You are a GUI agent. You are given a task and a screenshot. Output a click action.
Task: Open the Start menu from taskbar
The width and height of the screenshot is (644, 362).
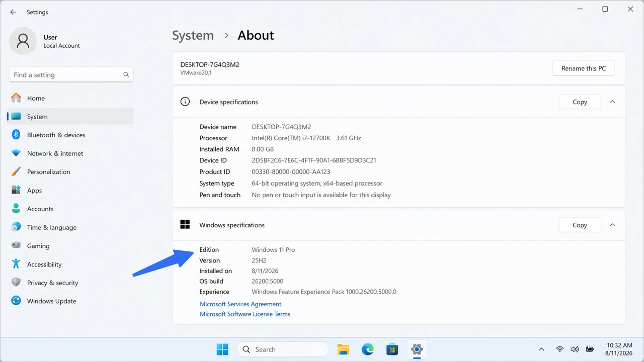pos(222,349)
